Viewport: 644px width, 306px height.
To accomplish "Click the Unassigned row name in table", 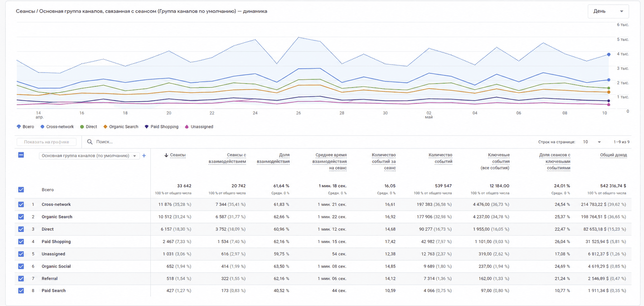I will coord(53,254).
